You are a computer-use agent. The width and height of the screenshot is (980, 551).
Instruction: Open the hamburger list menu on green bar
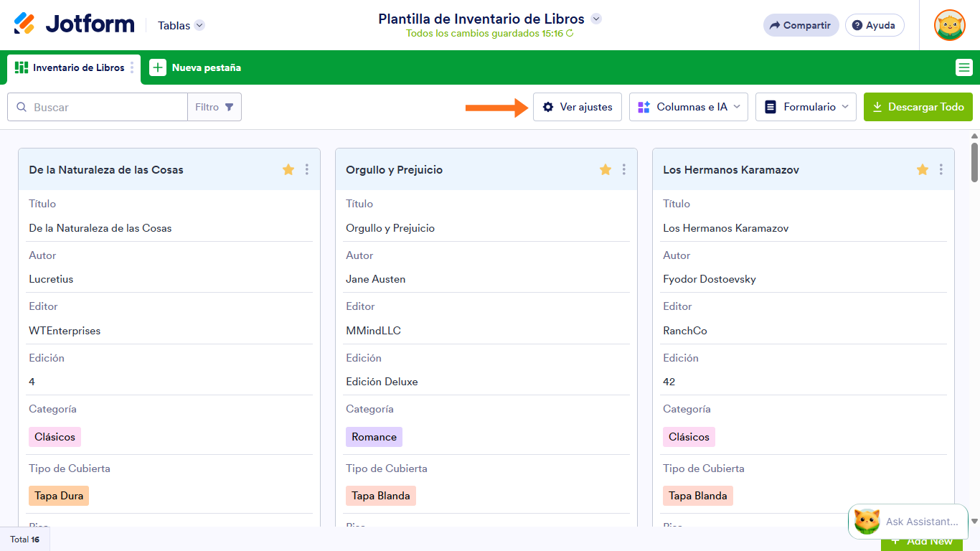(x=964, y=67)
